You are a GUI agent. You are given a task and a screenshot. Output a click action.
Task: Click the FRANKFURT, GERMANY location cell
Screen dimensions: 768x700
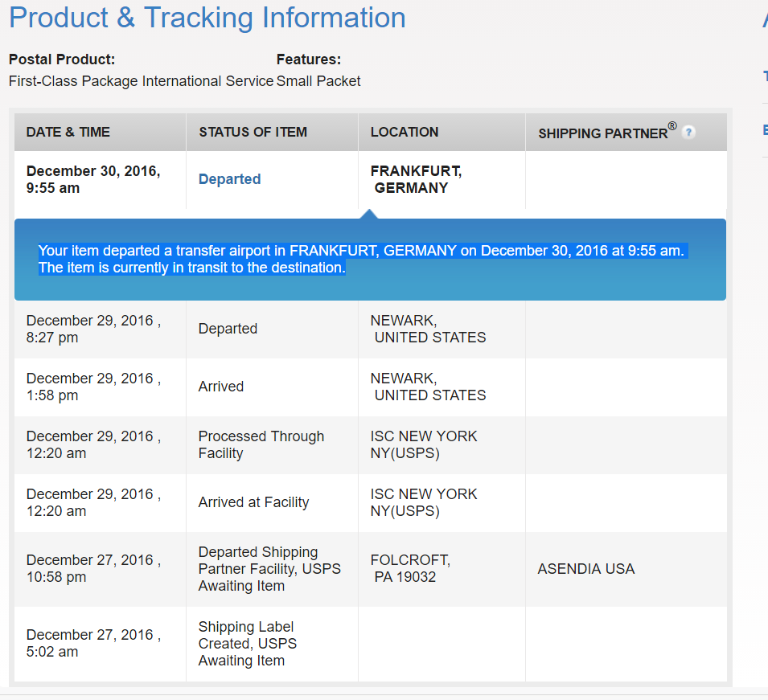[x=416, y=179]
